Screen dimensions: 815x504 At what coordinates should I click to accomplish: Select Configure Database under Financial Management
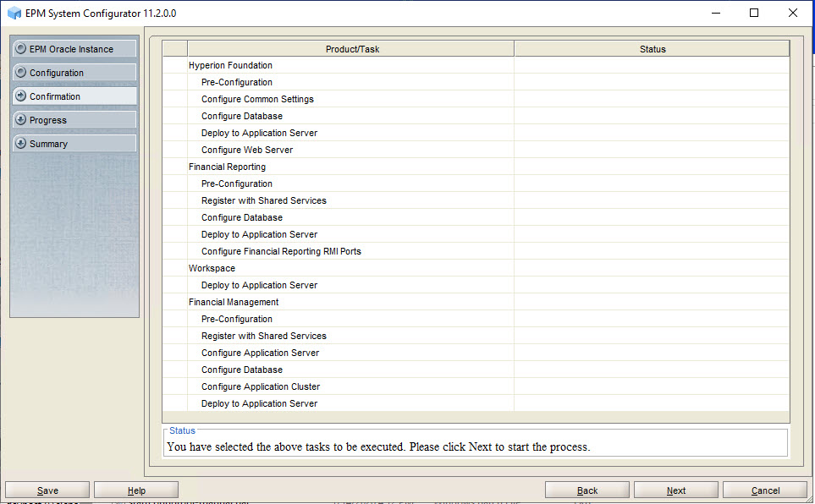click(x=476, y=370)
